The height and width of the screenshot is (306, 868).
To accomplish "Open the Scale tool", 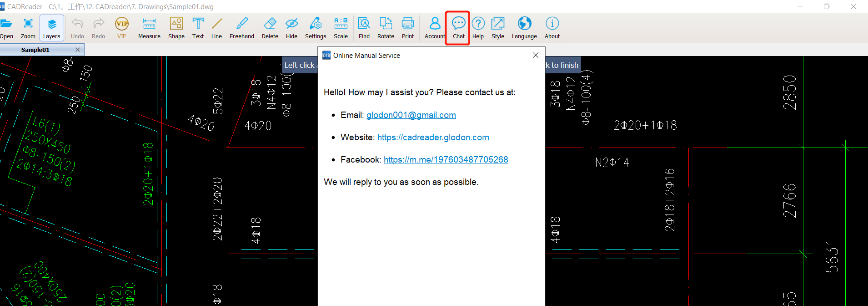I will coord(341,28).
